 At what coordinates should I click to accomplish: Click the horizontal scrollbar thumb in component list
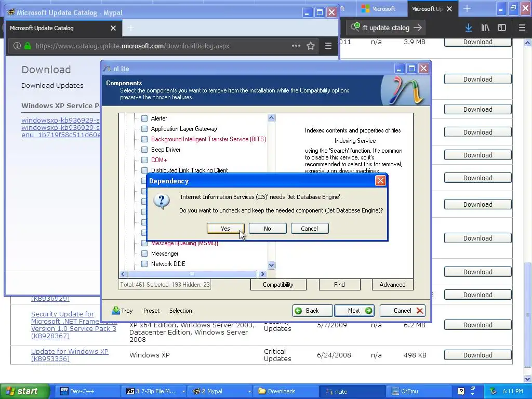(x=192, y=274)
